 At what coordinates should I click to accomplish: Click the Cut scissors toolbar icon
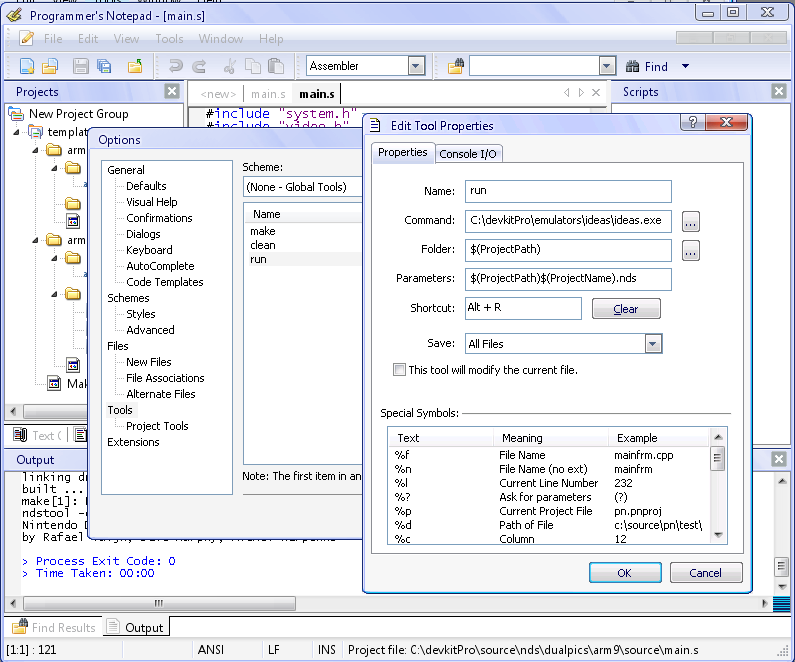point(230,67)
